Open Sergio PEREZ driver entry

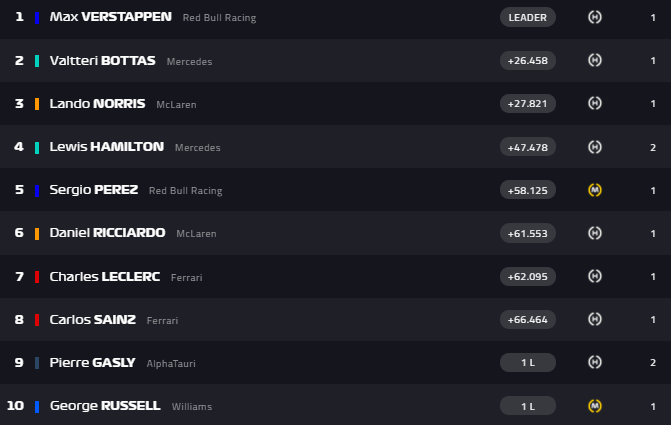click(93, 190)
